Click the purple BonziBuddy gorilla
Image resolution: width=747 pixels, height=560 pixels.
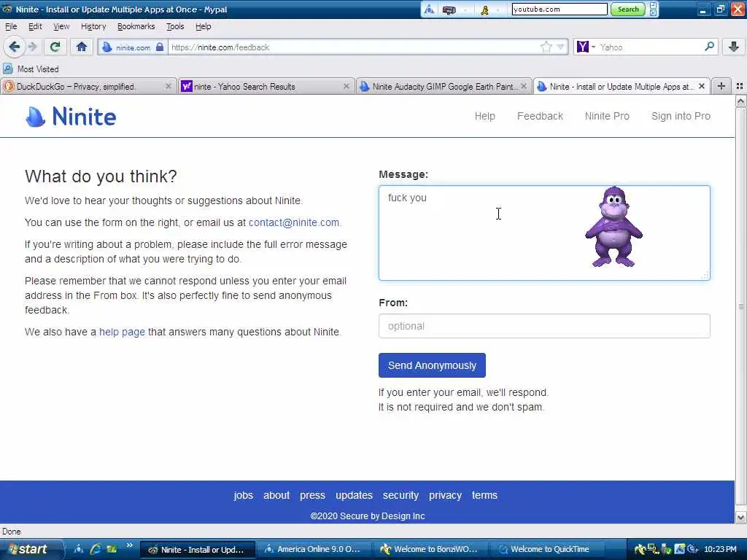click(614, 227)
